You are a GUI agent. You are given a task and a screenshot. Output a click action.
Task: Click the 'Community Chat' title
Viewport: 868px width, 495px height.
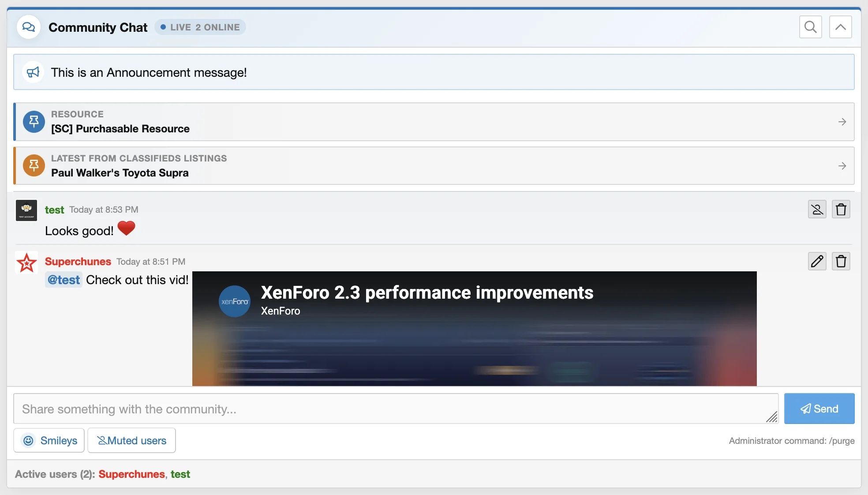coord(98,27)
